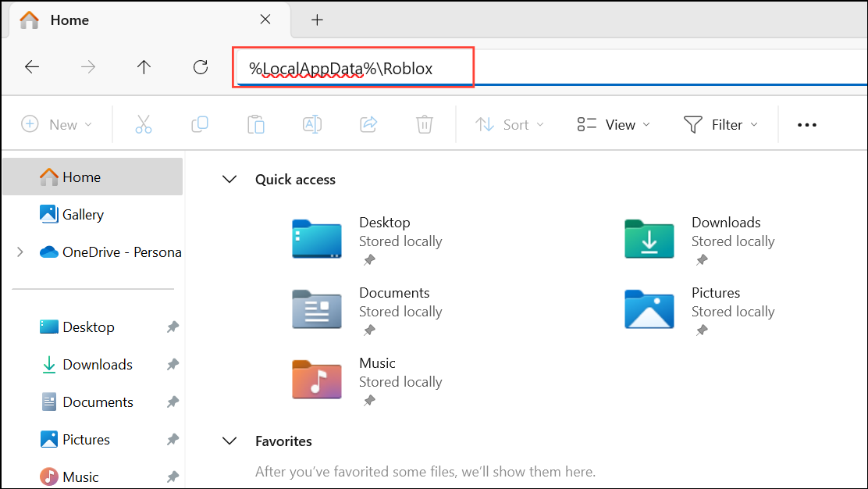Close the Home tab
Screen dimensions: 868x489
[x=265, y=20]
